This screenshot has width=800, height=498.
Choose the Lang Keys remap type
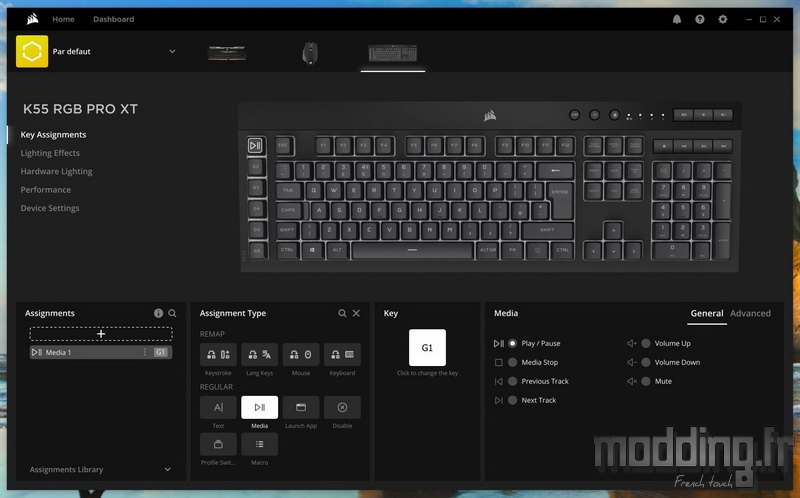[x=259, y=355]
